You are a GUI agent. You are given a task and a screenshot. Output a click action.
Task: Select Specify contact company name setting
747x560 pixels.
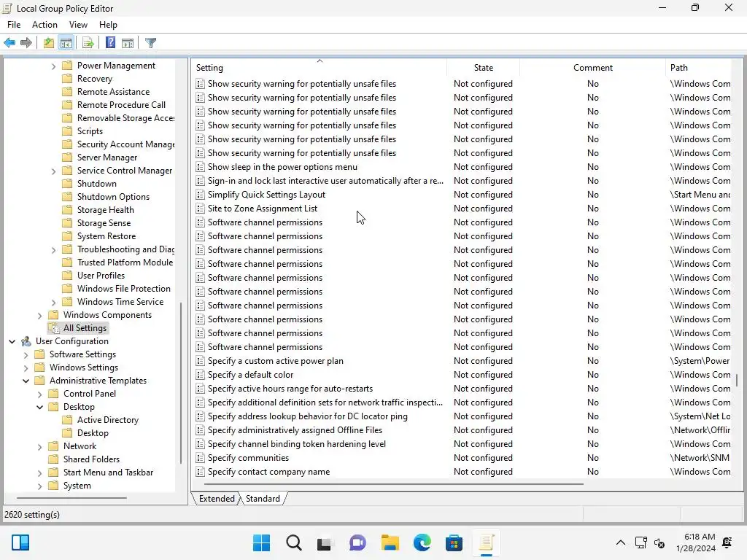click(x=268, y=472)
